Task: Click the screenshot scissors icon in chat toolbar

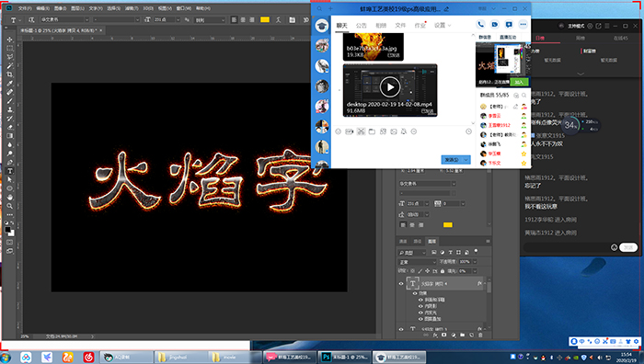Action: click(x=361, y=131)
